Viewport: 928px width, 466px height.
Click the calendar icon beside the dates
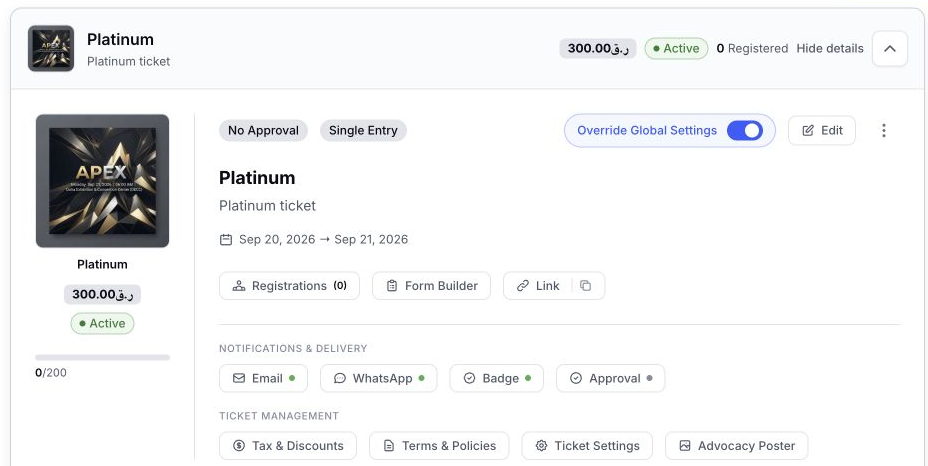click(225, 239)
